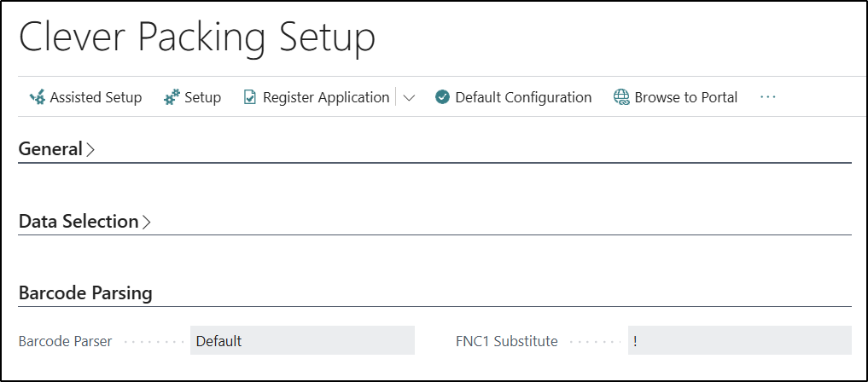Expand the Data Selection section chevron
Image resolution: width=868 pixels, height=382 pixels.
[x=147, y=222]
